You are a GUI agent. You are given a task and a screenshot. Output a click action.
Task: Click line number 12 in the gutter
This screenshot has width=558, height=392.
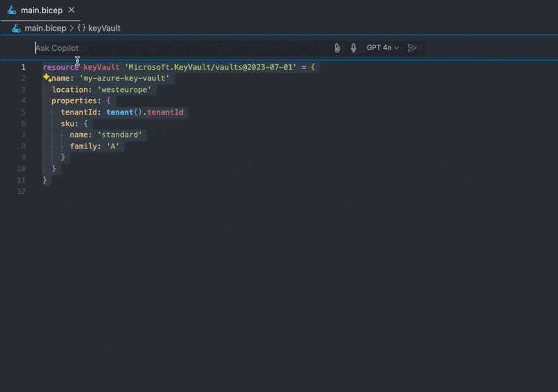click(22, 191)
